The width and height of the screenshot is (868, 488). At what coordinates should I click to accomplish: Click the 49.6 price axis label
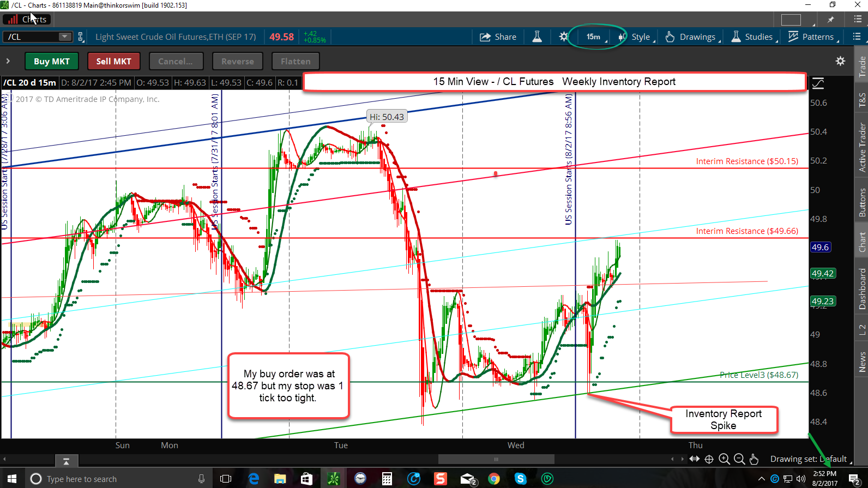click(820, 247)
